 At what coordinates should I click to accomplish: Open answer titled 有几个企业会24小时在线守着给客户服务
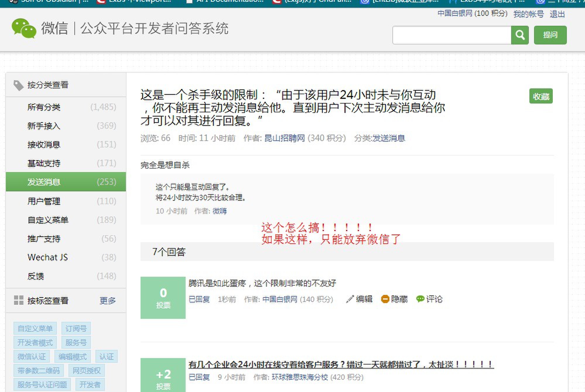(341, 365)
